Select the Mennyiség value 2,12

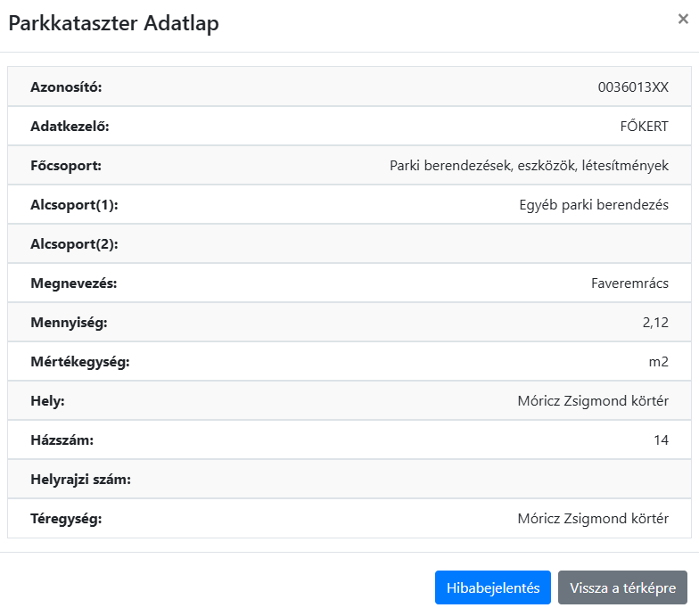pos(654,323)
